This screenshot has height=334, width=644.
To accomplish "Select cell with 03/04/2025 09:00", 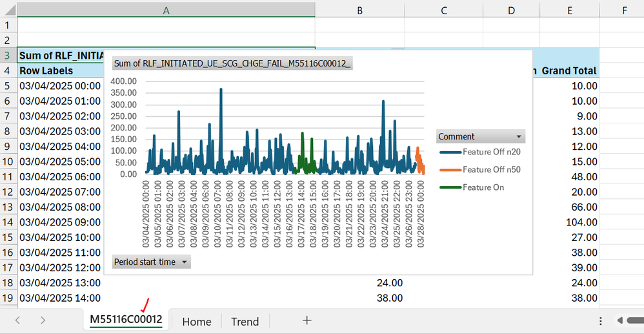I will (61, 222).
